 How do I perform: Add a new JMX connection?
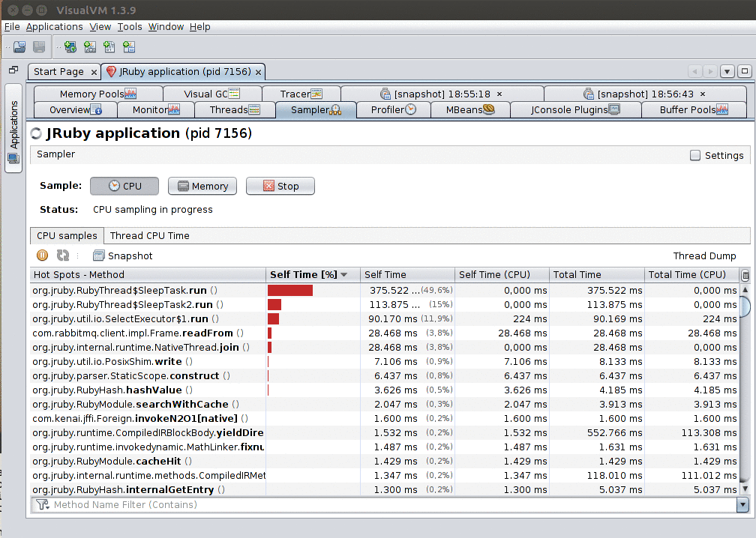pyautogui.click(x=90, y=46)
